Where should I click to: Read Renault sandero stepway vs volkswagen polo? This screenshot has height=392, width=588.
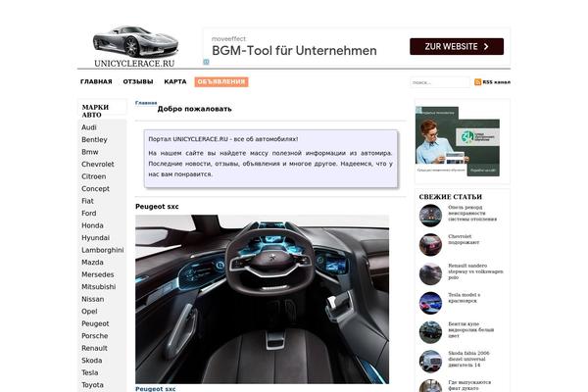[x=475, y=271]
